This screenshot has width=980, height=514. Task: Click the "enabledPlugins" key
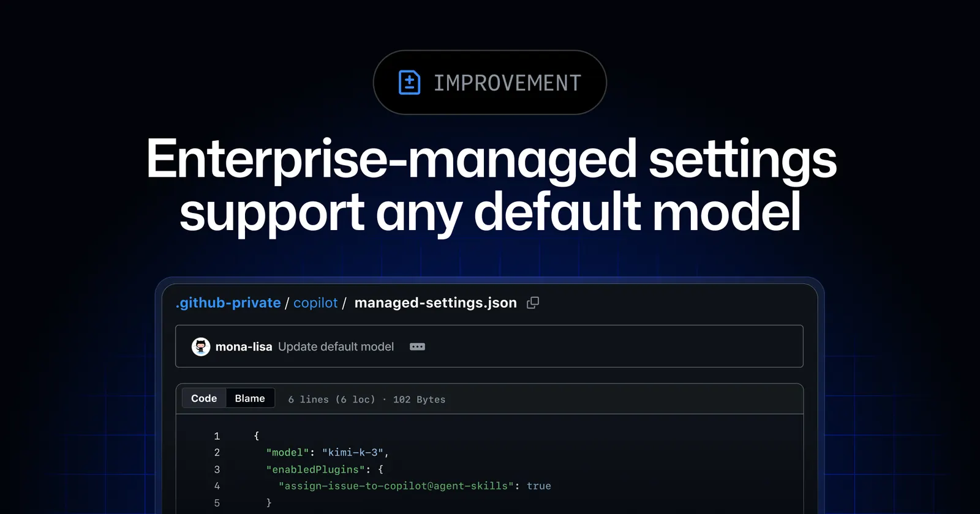315,469
